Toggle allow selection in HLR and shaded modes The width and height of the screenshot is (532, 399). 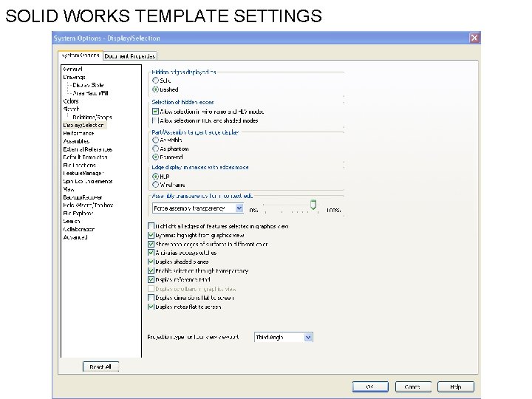point(155,120)
